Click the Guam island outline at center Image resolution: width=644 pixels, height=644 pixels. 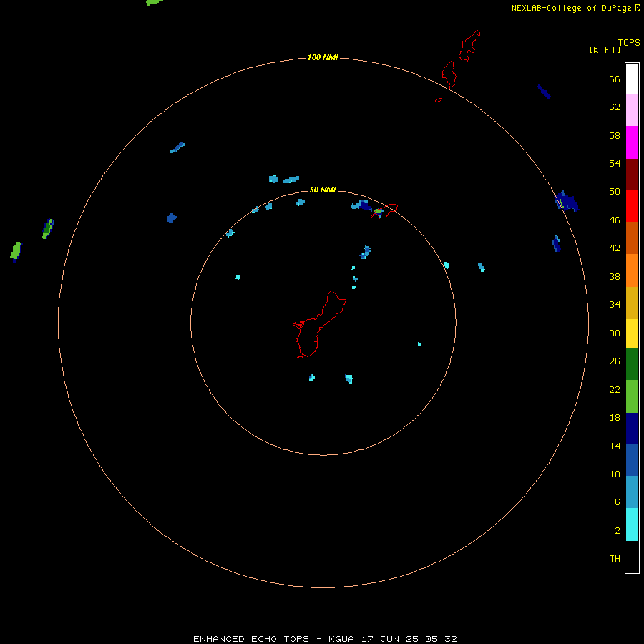click(320, 324)
